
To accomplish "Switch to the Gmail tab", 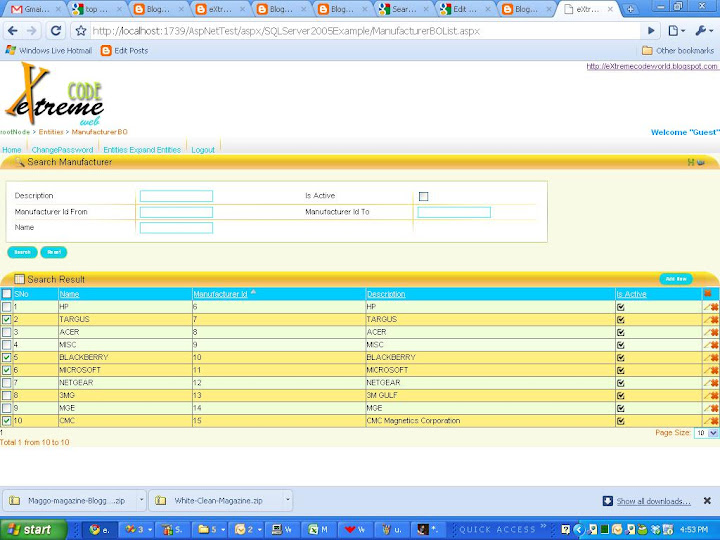I will click(35, 9).
